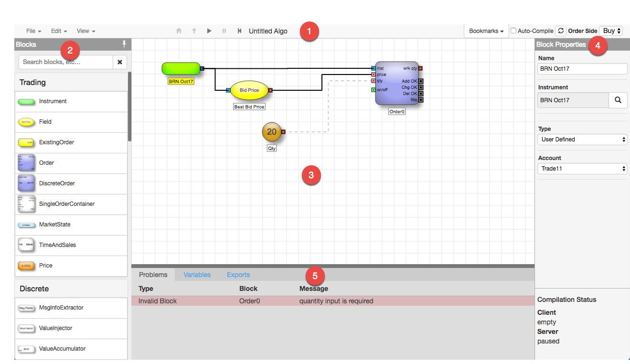Click the Order0 on/off input port
This screenshot has width=630, height=364.
point(374,90)
